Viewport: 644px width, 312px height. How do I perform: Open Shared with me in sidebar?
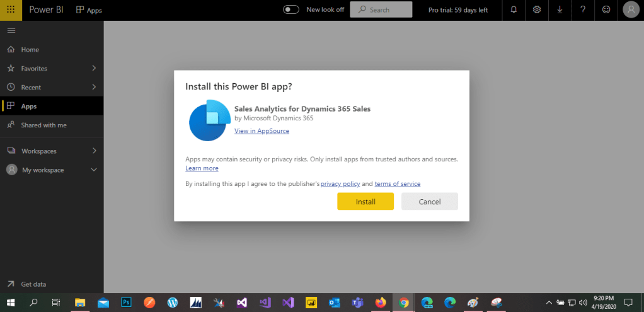coord(43,125)
